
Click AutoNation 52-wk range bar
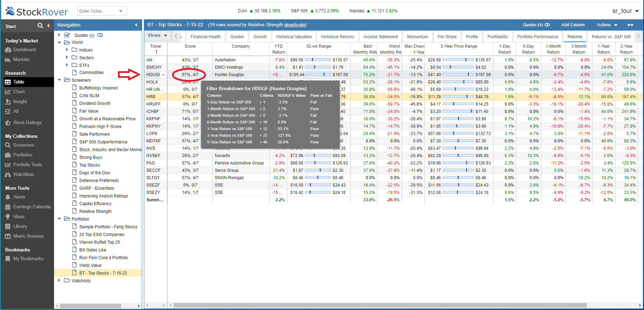click(x=318, y=60)
